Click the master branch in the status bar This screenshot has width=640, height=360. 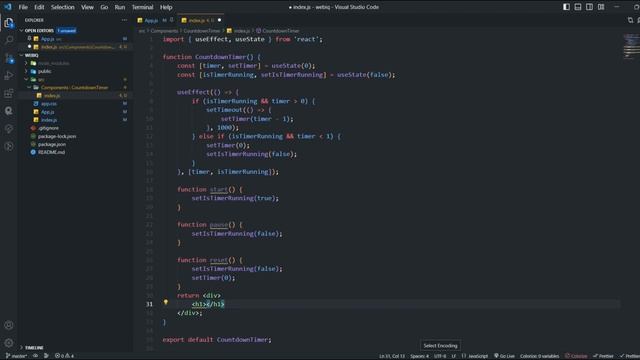(16, 356)
